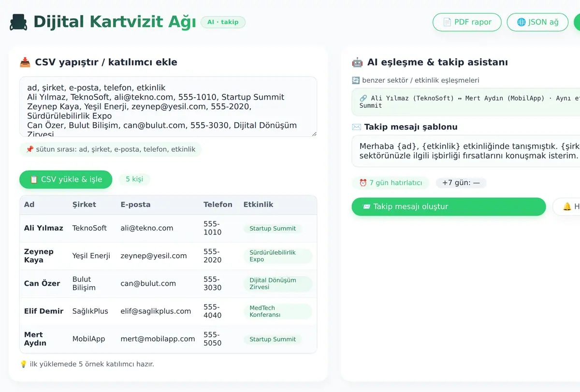
Task: Click the Telefon column header
Action: pos(218,204)
